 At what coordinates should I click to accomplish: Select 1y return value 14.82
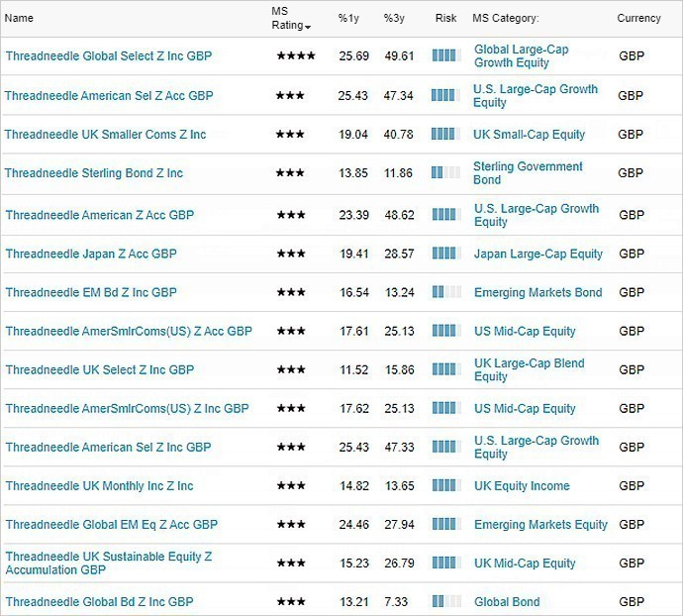354,485
